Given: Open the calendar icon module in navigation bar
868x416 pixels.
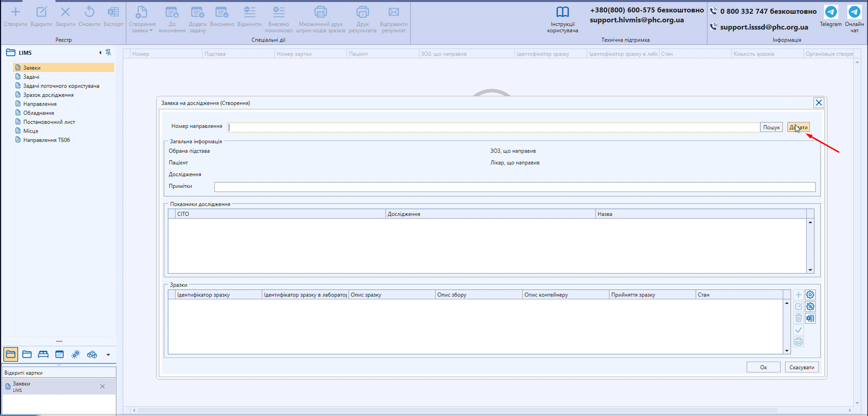Looking at the screenshot, I should pos(60,355).
